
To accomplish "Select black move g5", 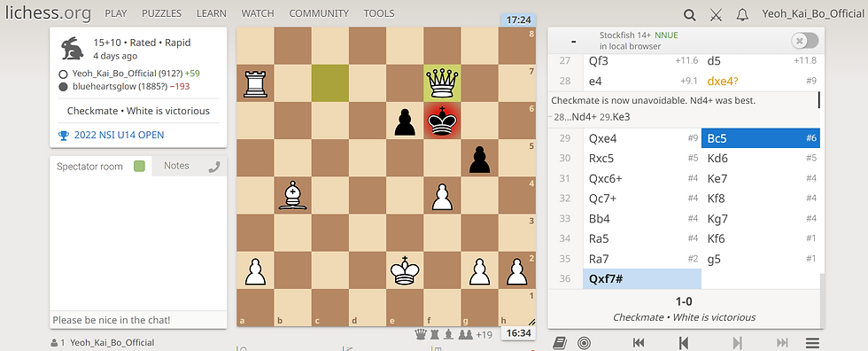I will [761, 259].
